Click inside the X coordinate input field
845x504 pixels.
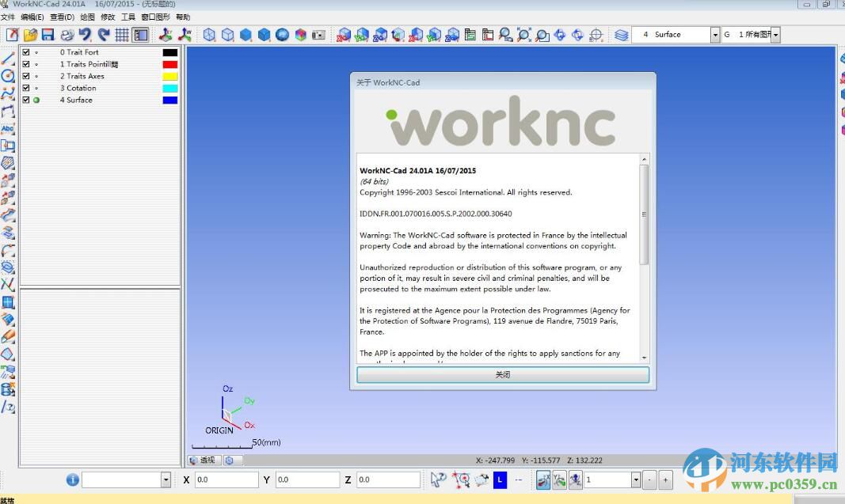226,479
